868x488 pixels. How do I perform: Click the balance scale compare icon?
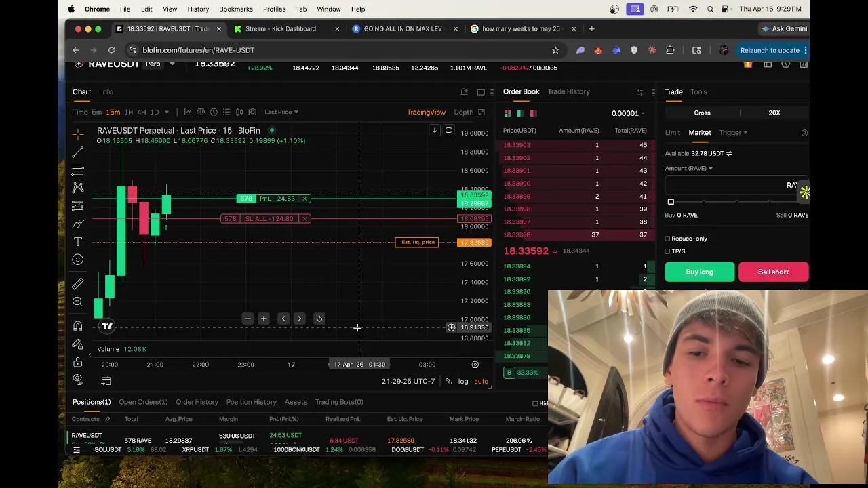click(x=201, y=112)
